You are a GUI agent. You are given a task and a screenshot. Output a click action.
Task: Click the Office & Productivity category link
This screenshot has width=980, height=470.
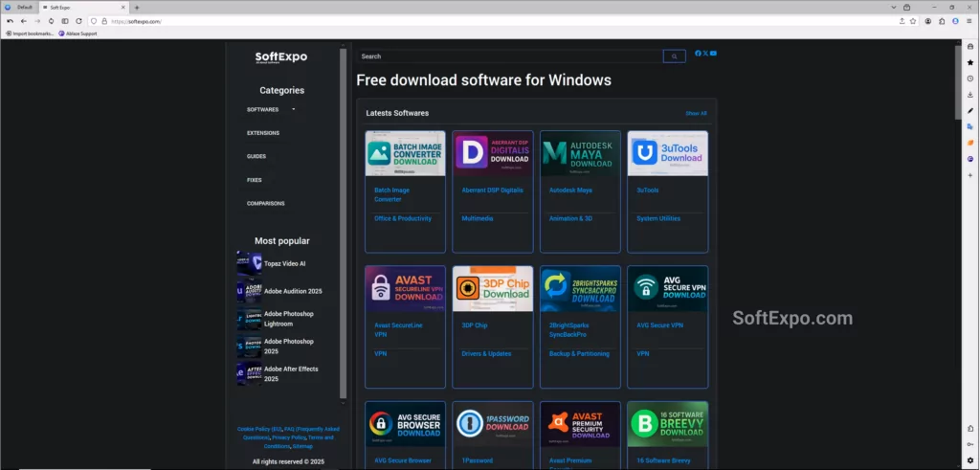[403, 219]
